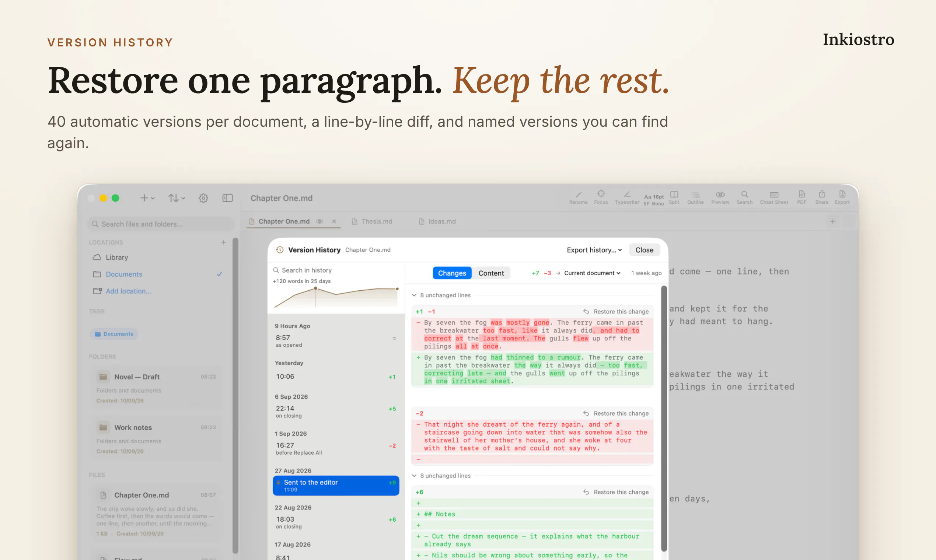936x560 pixels.
Task: Expand the first 8 unchanged lines section
Action: [x=441, y=295]
